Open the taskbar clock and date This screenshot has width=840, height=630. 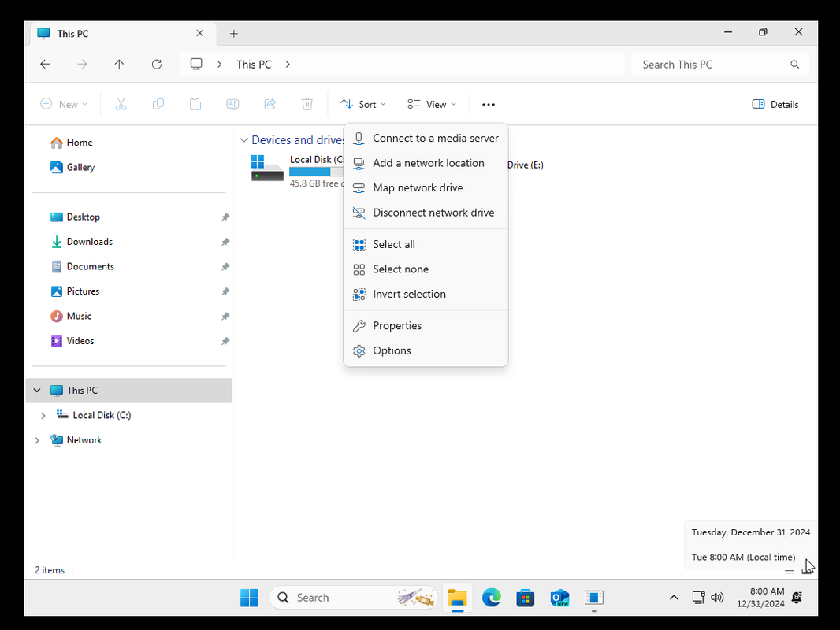(x=760, y=598)
